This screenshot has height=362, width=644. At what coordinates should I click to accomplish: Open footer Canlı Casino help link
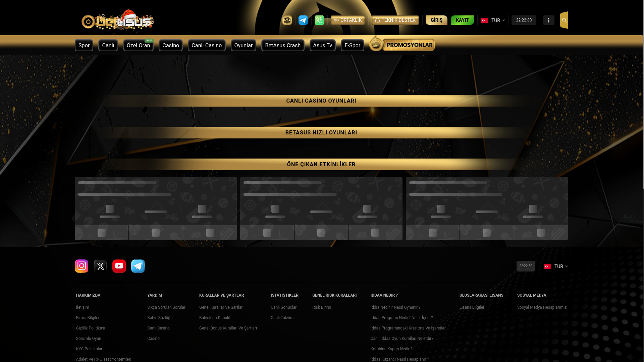coord(158,328)
